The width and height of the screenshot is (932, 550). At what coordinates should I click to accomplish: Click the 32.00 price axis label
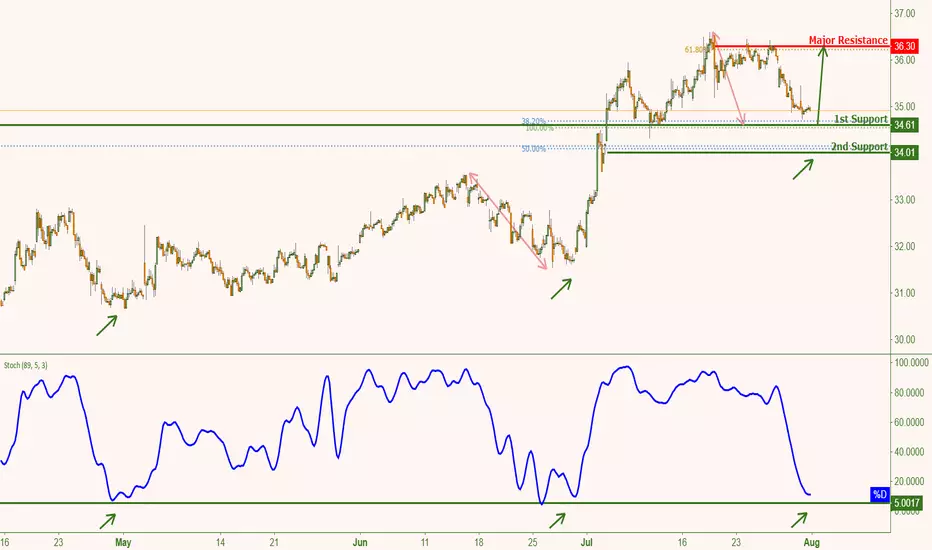905,246
